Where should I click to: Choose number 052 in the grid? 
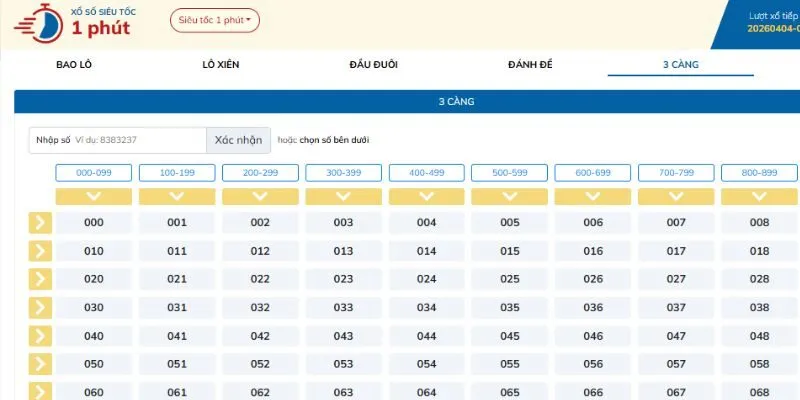click(x=260, y=364)
